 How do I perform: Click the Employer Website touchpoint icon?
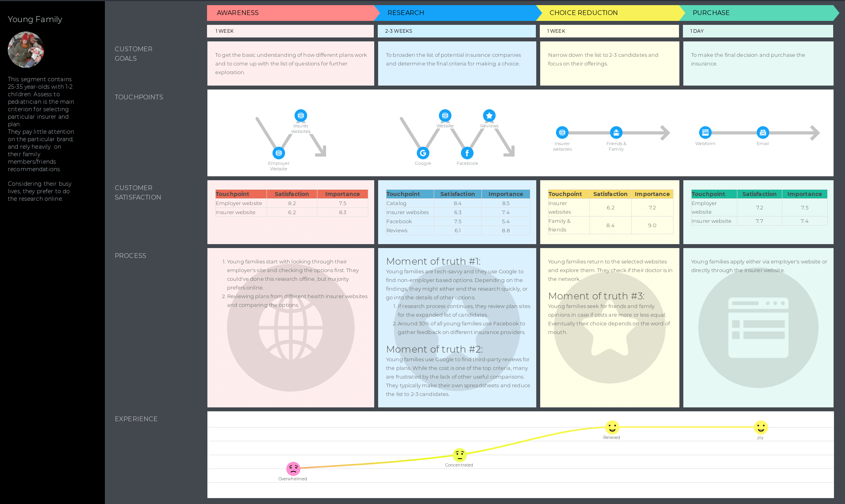coord(278,152)
